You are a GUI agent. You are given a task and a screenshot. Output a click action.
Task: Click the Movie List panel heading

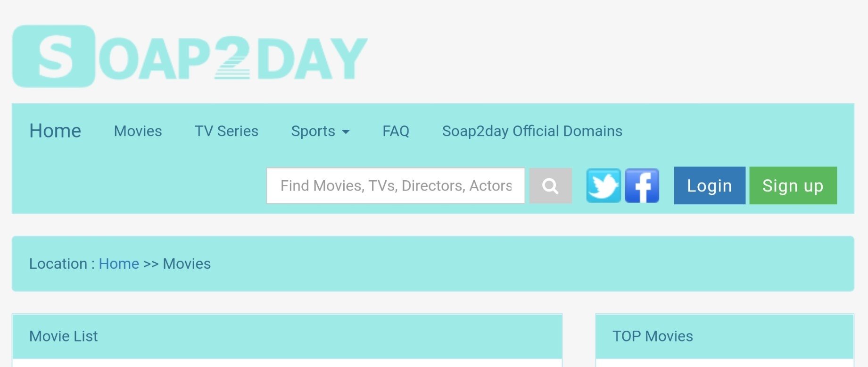[x=63, y=336]
